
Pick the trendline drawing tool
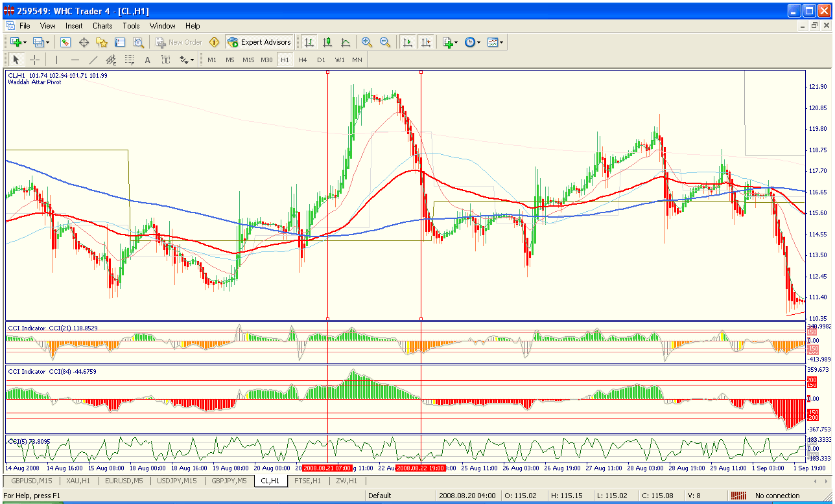93,60
